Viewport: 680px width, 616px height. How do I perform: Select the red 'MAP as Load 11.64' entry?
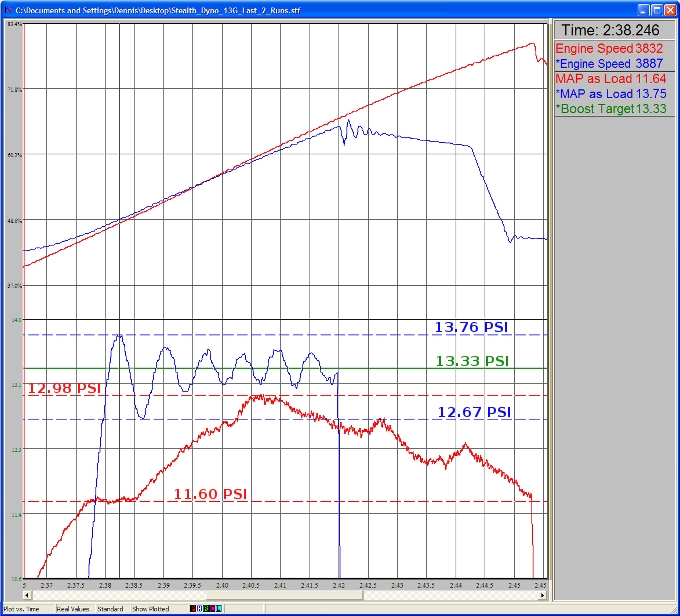[x=611, y=79]
